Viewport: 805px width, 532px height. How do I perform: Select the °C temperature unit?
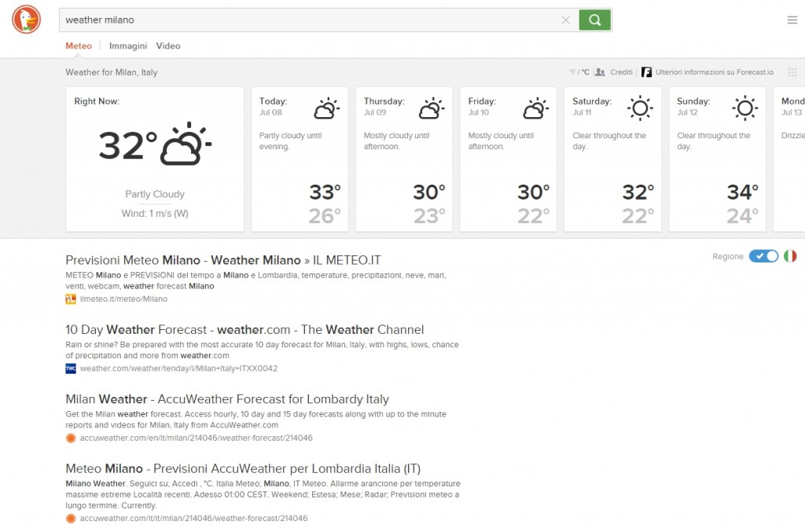click(585, 72)
